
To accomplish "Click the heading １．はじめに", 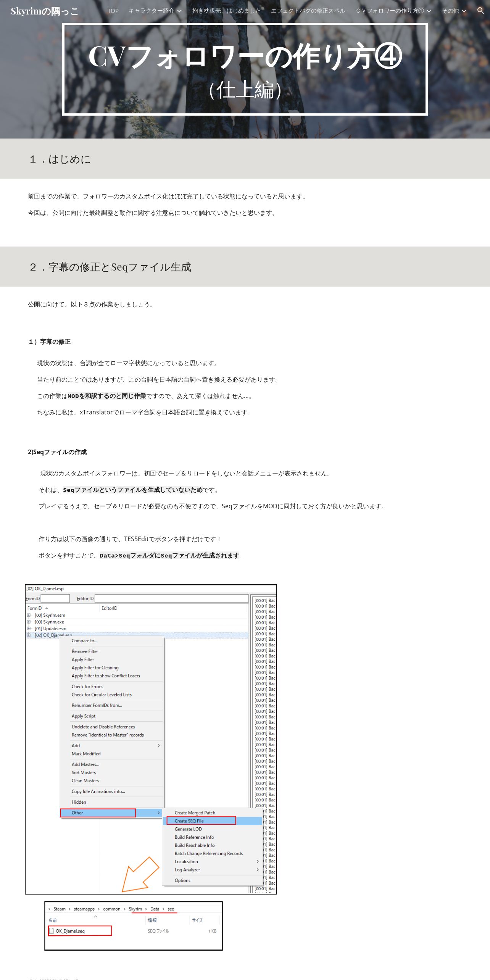I will [x=60, y=159].
